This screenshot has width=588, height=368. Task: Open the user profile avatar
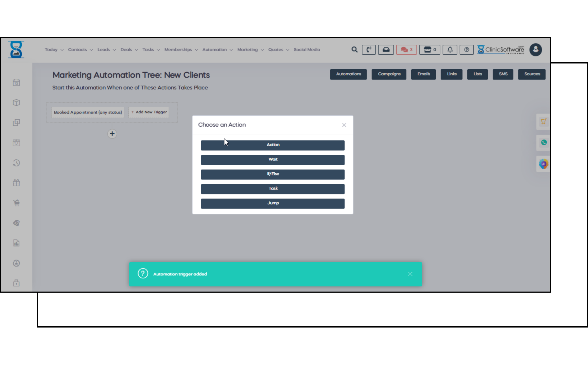[535, 50]
